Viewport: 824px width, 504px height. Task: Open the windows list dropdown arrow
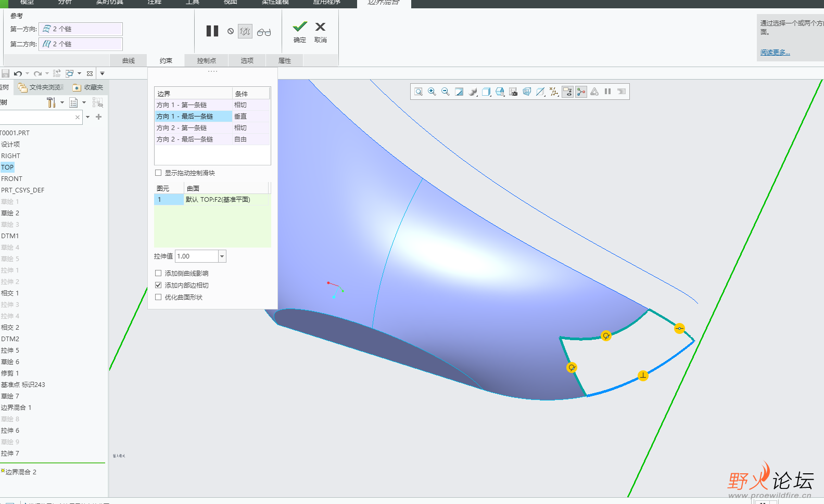[x=79, y=73]
